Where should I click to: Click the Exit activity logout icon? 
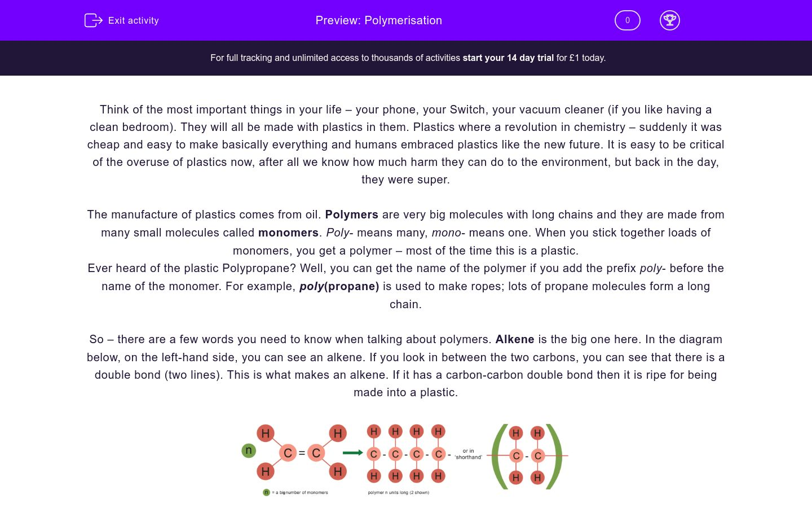93,20
